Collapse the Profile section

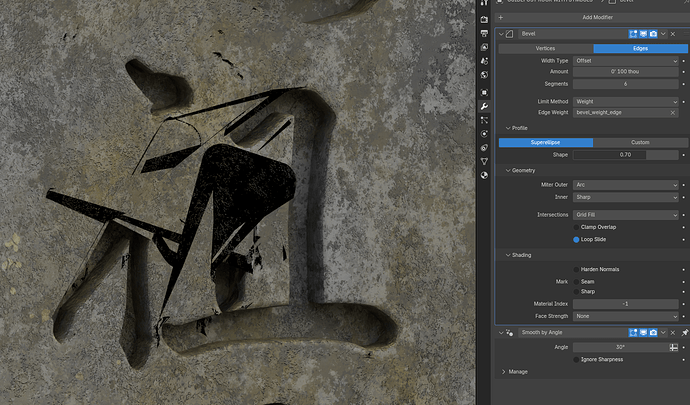(x=508, y=128)
